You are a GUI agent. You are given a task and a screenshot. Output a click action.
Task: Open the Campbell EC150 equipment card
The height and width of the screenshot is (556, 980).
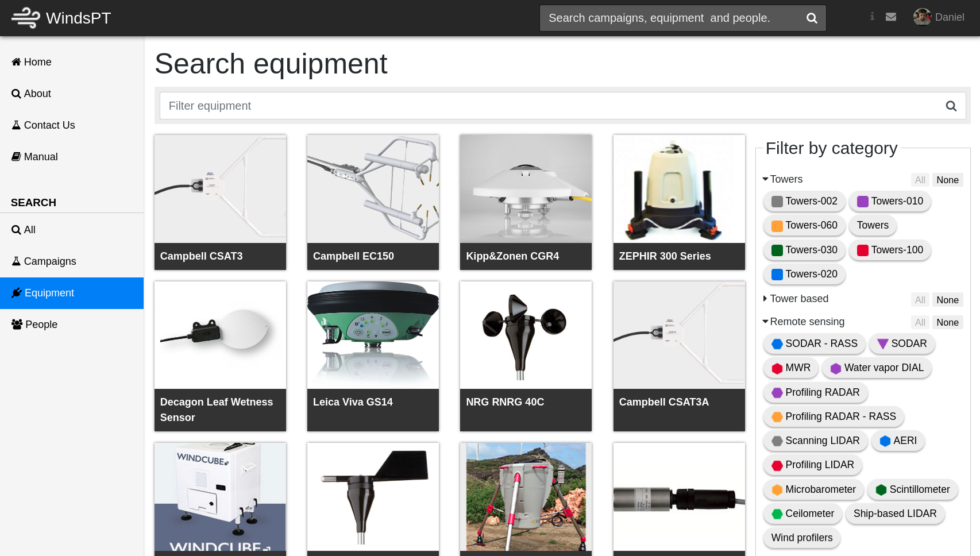point(373,202)
